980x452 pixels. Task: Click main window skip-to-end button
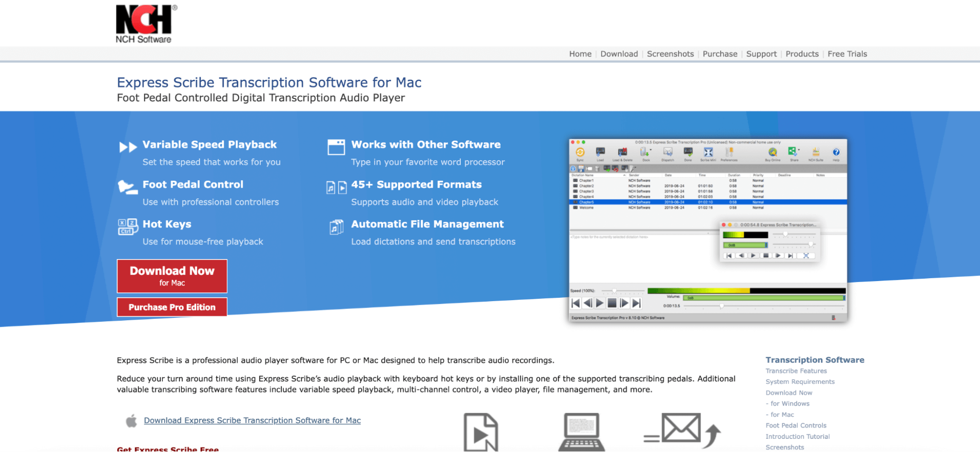(636, 303)
